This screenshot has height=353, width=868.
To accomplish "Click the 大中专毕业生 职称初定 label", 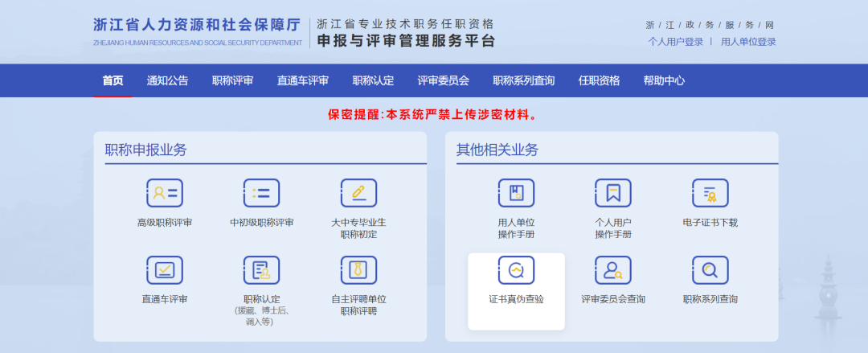I will click(358, 228).
